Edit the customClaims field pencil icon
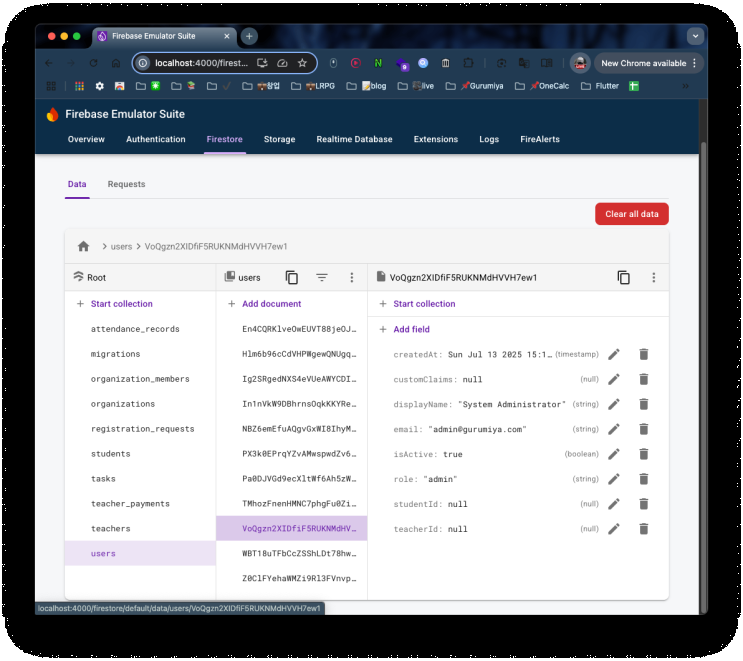 pyautogui.click(x=614, y=380)
